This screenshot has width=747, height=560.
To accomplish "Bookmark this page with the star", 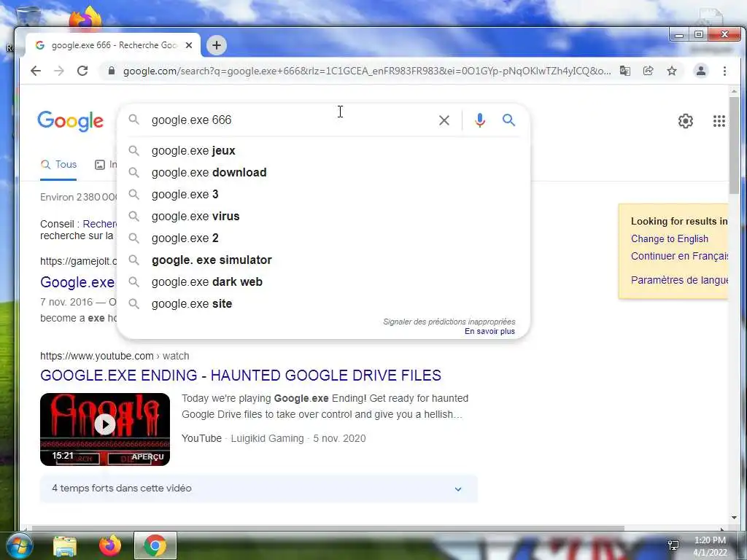I will (672, 71).
